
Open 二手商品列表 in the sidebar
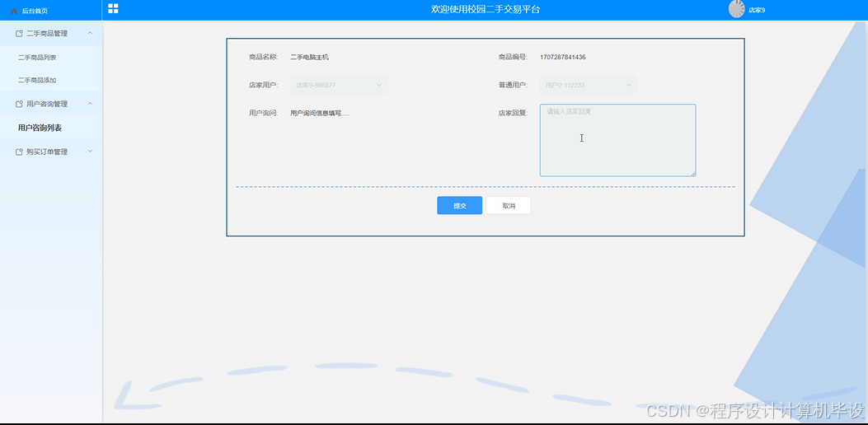37,57
